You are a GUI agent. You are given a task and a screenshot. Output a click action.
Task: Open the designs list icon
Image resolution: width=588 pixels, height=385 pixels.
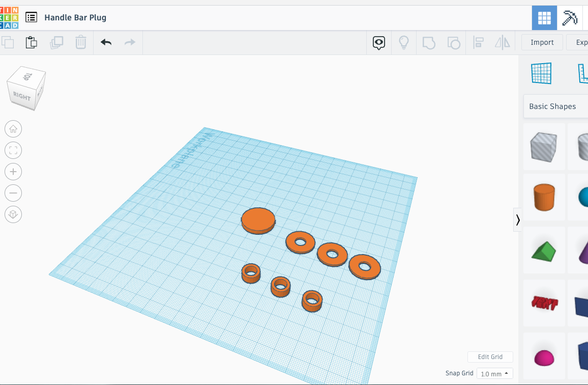[x=31, y=17]
